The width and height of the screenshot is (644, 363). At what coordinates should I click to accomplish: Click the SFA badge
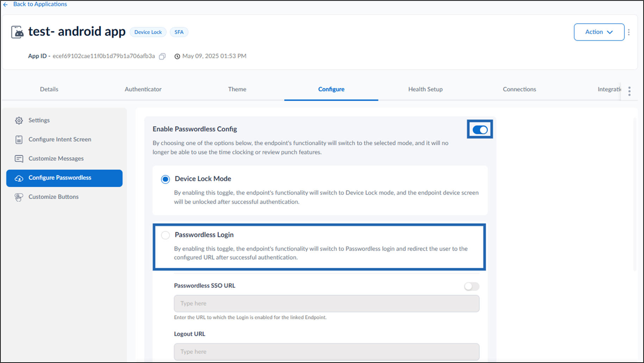click(179, 32)
